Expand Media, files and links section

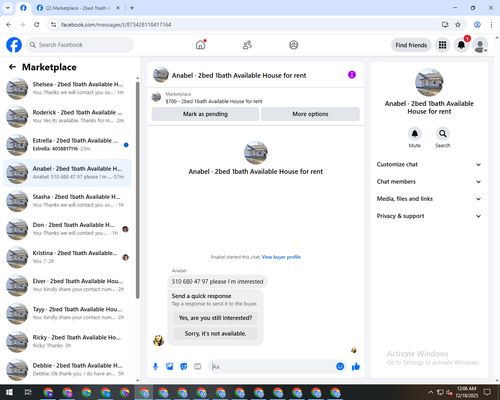429,199
